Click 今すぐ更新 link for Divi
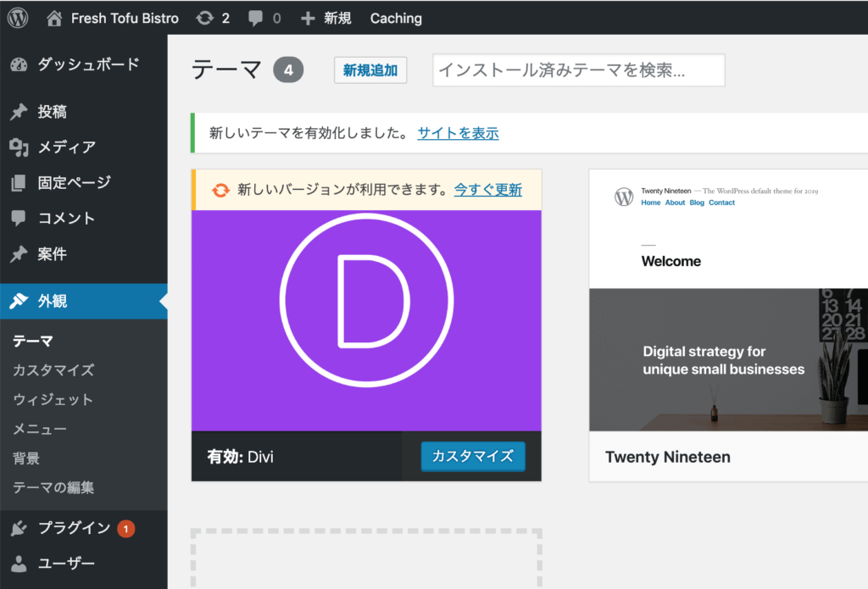This screenshot has height=589, width=868. pyautogui.click(x=487, y=189)
